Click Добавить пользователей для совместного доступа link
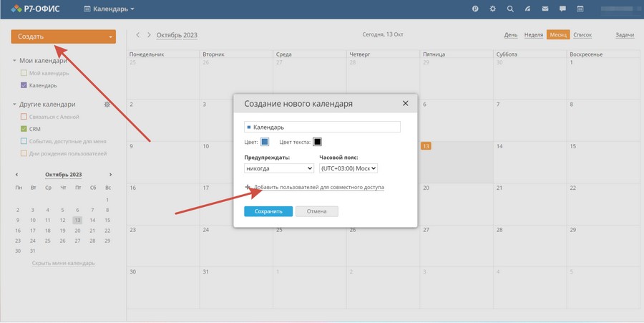The image size is (644, 323). [318, 188]
